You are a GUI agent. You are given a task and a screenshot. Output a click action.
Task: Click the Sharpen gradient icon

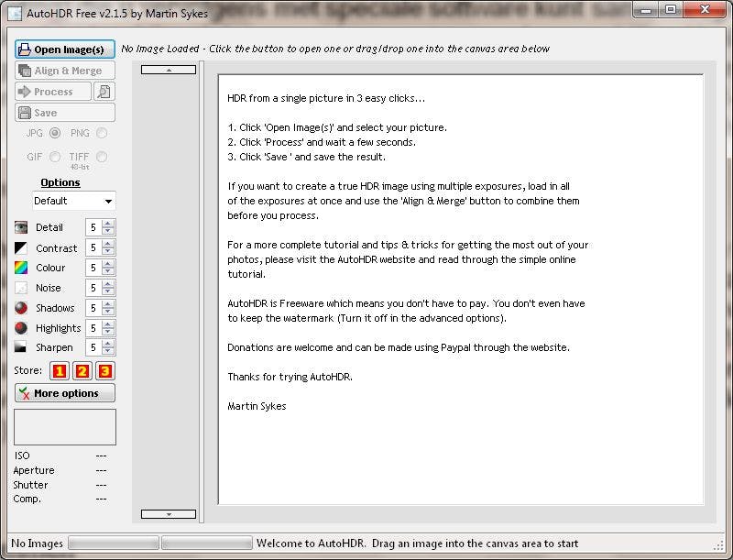tap(21, 347)
